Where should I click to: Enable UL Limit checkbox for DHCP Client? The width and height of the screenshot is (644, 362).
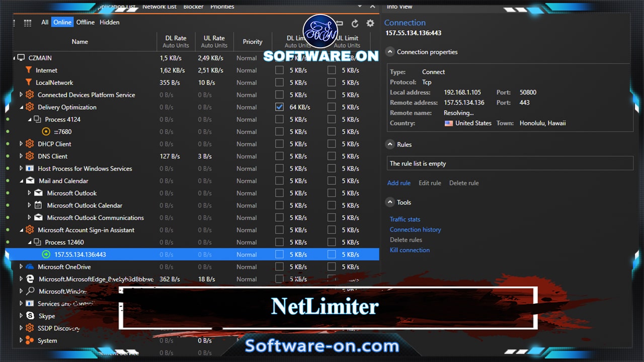[x=332, y=144]
